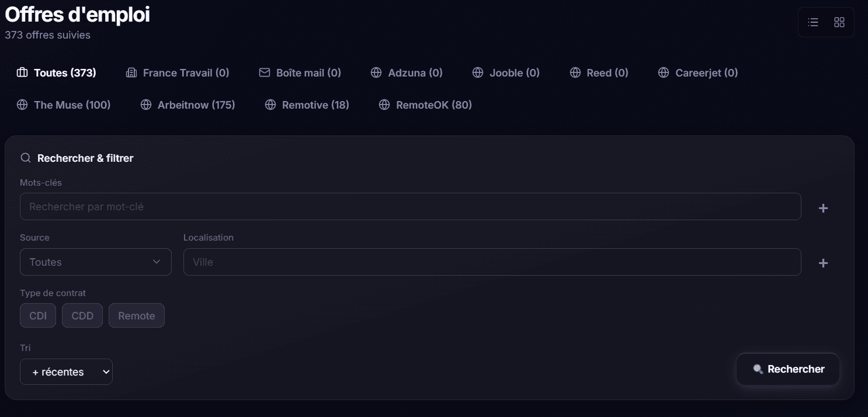Image resolution: width=868 pixels, height=417 pixels.
Task: Show Arbeitnow (175) offers tab
Action: tap(188, 105)
